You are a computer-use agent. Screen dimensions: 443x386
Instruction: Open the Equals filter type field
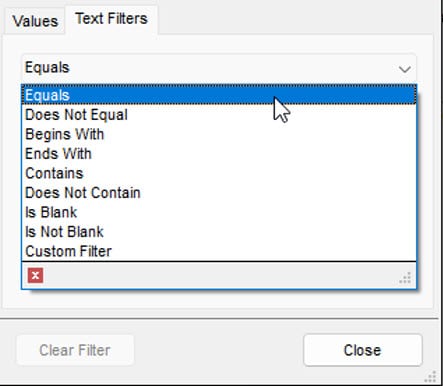219,68
